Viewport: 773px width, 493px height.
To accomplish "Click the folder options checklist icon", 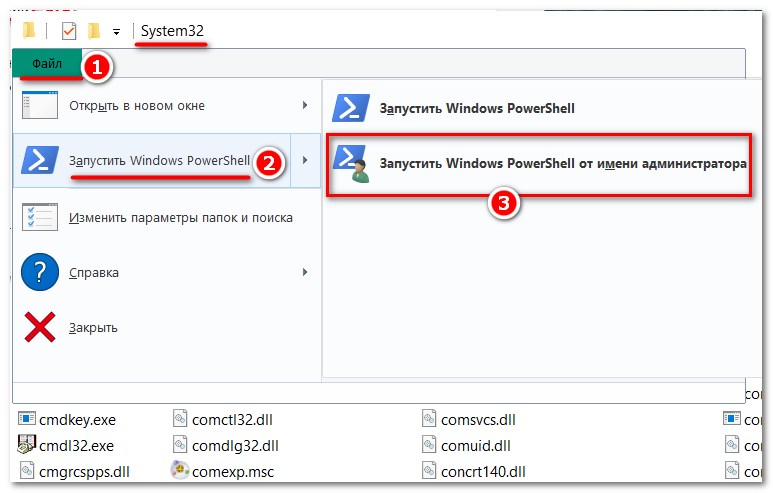I will [x=40, y=217].
